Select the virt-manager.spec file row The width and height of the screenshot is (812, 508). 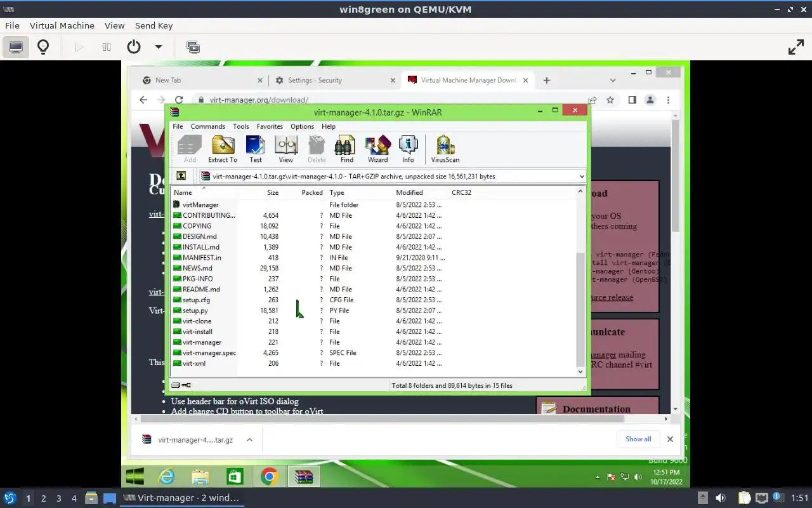point(374,352)
